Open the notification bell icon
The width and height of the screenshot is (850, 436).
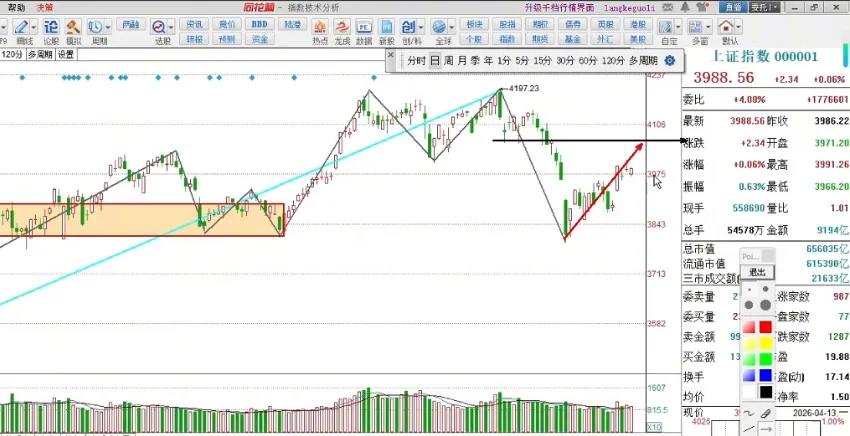[x=686, y=7]
